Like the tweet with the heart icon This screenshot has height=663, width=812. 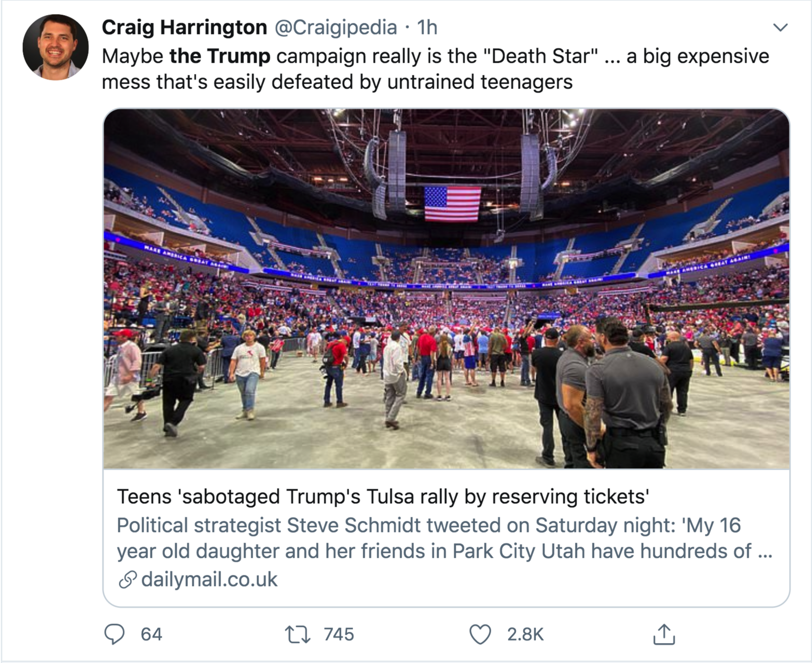[x=480, y=634]
